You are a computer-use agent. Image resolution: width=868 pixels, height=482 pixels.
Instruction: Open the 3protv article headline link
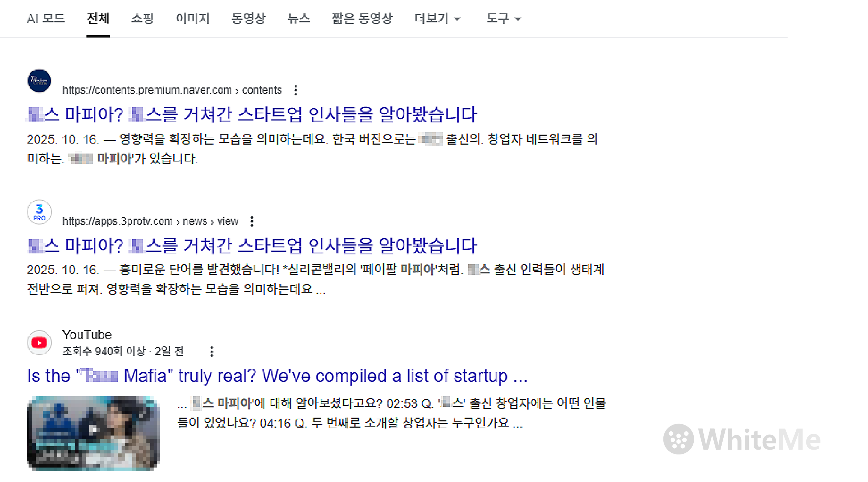[x=252, y=246]
